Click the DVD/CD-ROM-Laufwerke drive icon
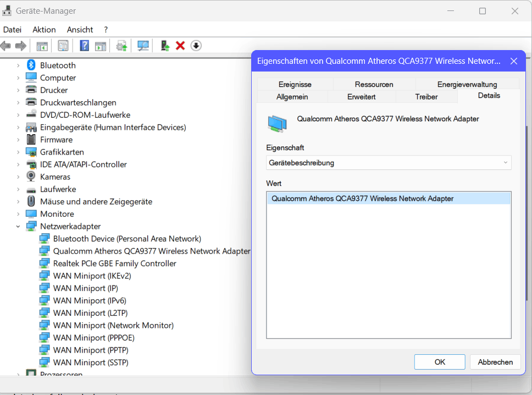This screenshot has height=395, width=532. click(31, 114)
